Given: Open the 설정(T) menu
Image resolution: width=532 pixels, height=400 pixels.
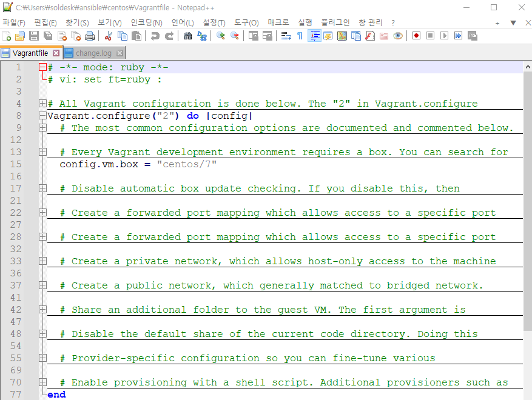Looking at the screenshot, I should 214,22.
